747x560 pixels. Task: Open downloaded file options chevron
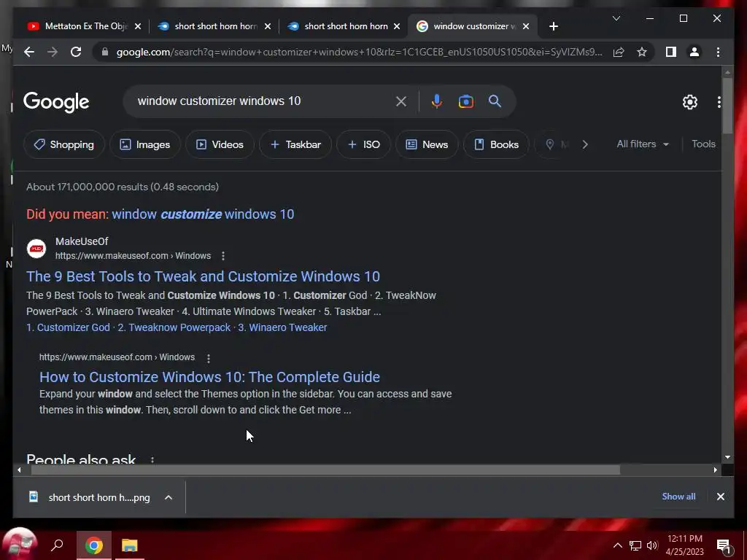tap(169, 497)
